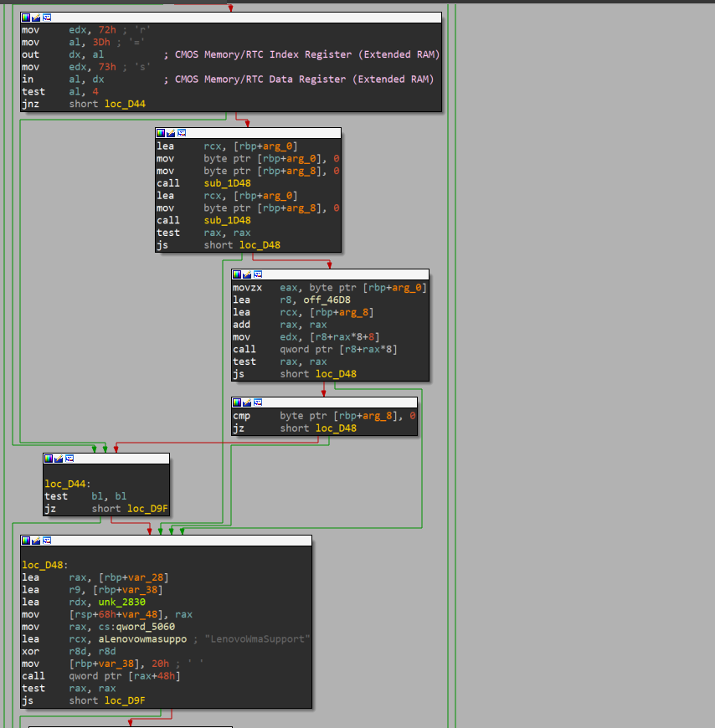Click color icon on the movzx eax block
The width and height of the screenshot is (715, 728).
pos(237,274)
